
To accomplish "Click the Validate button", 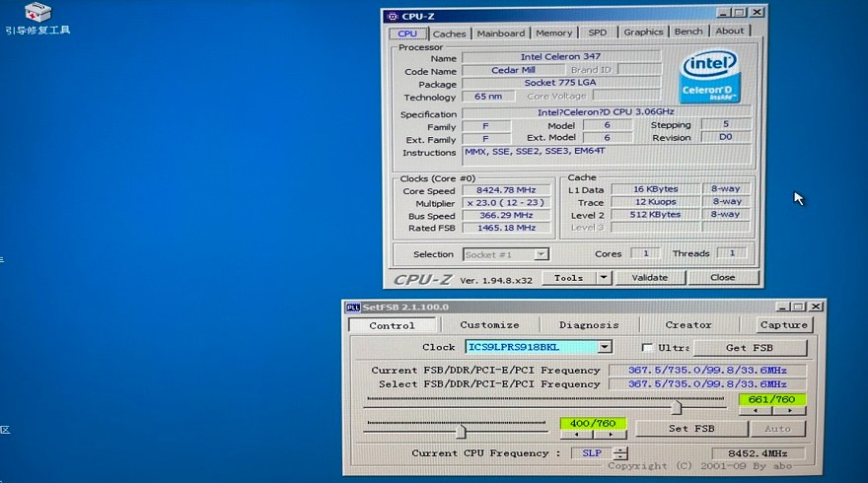I will coord(650,278).
